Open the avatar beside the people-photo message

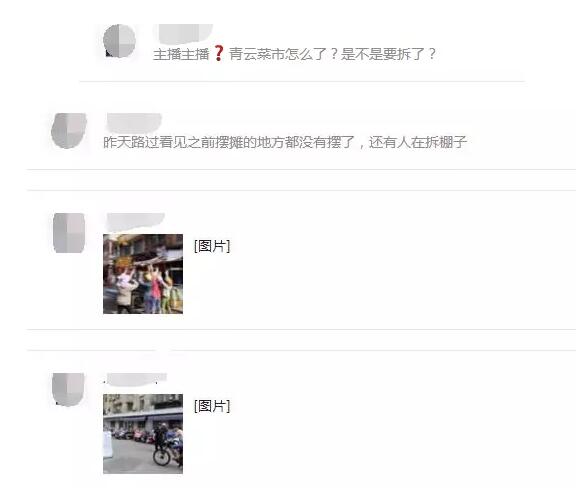tap(69, 233)
